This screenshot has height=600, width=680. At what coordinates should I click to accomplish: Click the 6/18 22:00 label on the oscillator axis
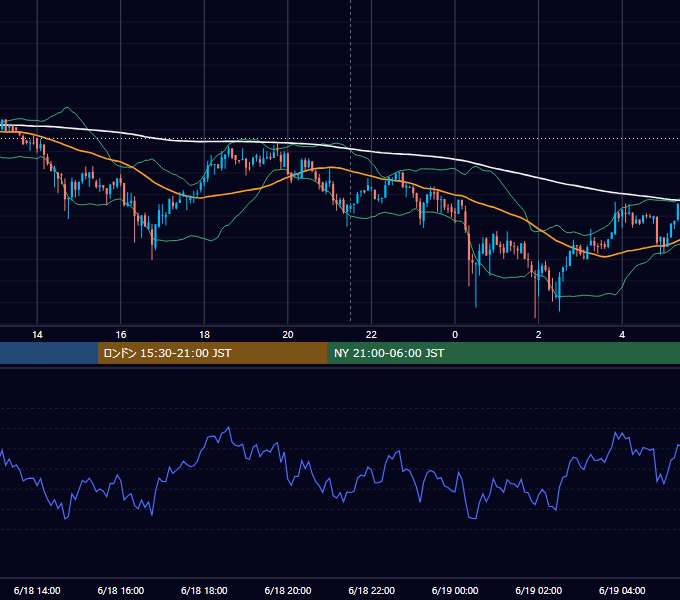click(x=372, y=590)
